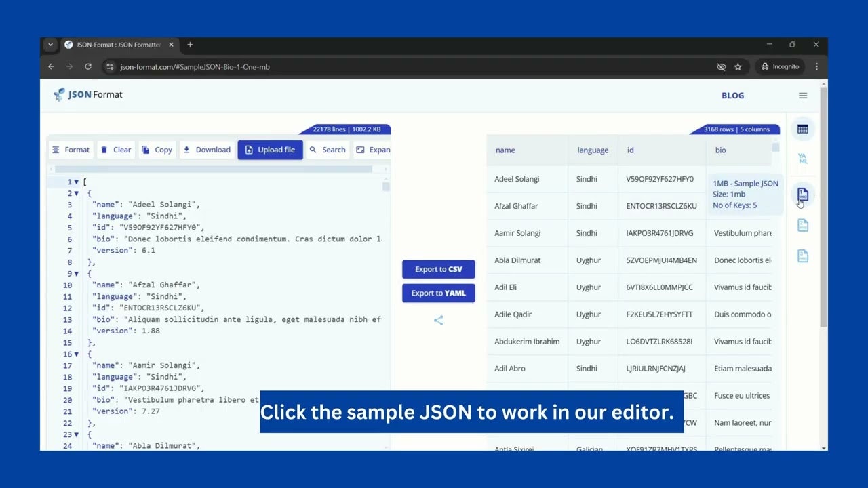Click the share icon below Export buttons
Viewport: 868px width, 488px height.
click(438, 320)
